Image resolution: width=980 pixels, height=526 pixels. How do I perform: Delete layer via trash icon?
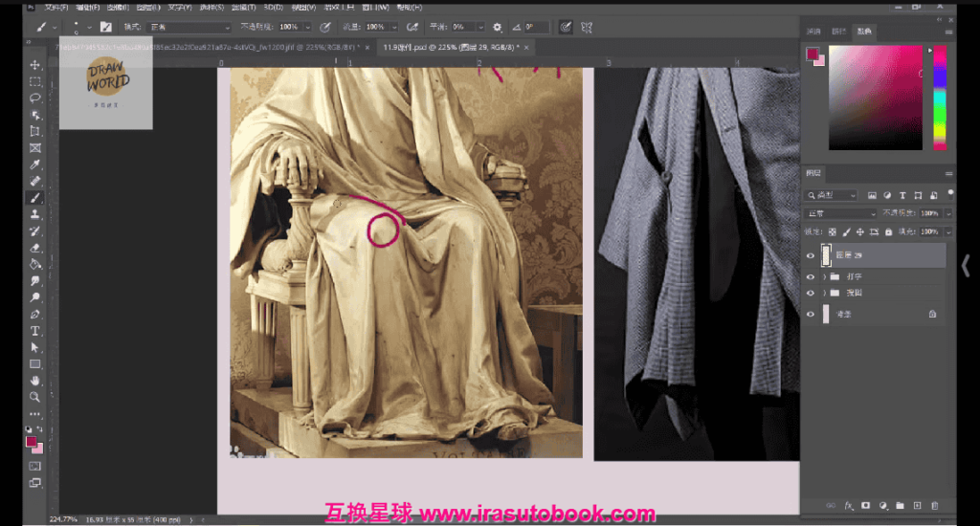(934, 505)
